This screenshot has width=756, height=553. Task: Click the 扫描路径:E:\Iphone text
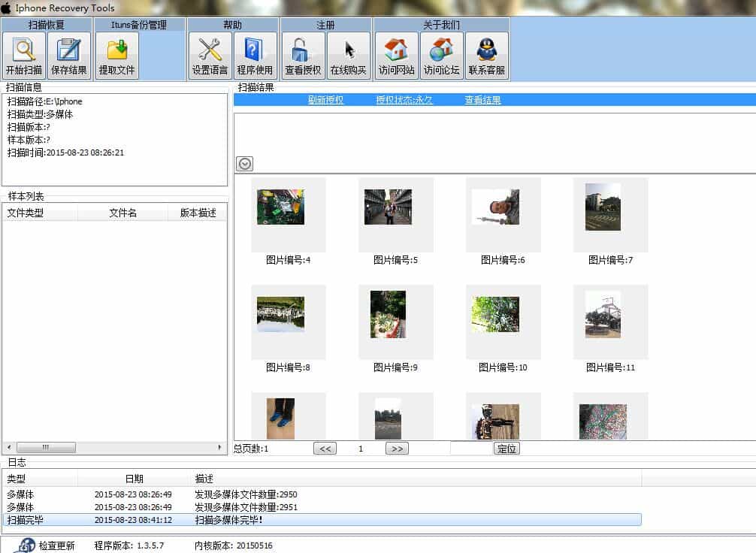[45, 101]
